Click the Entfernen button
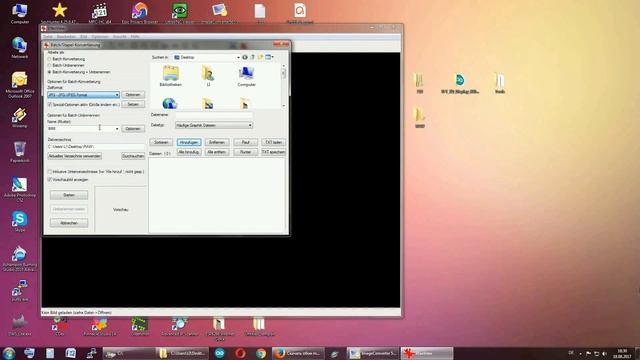Viewport: 640px width, 360px height. [217, 142]
